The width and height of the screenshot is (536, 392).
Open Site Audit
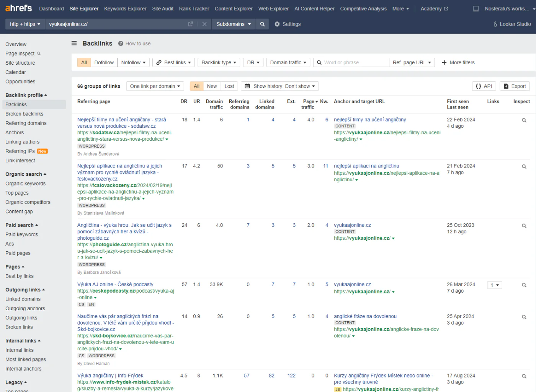tap(163, 8)
